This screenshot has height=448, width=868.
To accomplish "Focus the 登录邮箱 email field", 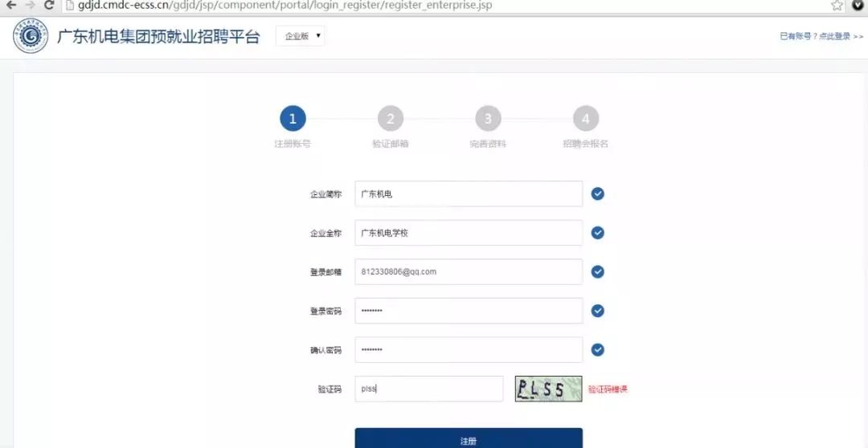I will pos(469,271).
